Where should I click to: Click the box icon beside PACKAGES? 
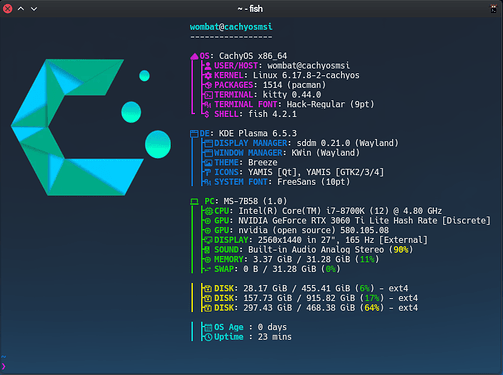click(208, 85)
